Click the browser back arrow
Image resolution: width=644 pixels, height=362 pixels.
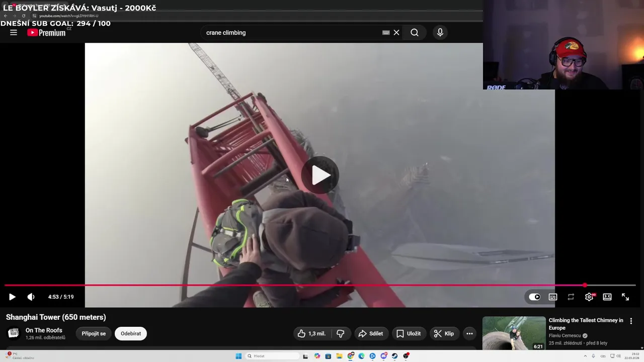pyautogui.click(x=6, y=16)
